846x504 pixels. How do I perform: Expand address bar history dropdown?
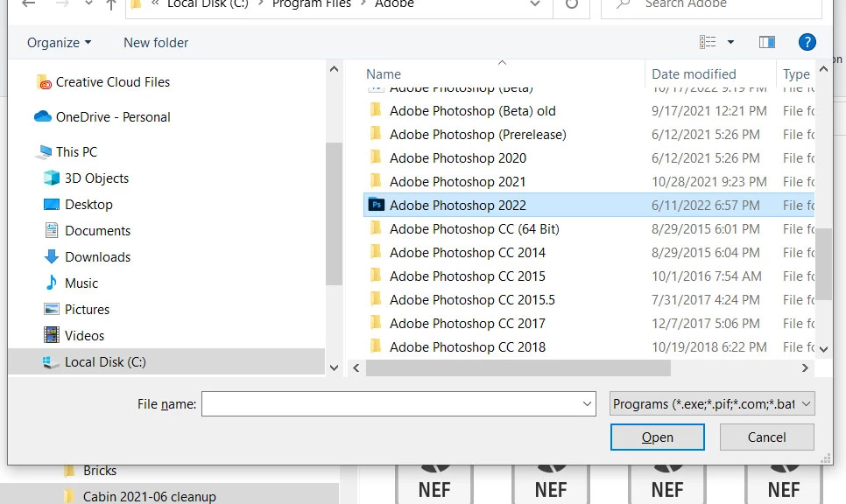pos(535,4)
